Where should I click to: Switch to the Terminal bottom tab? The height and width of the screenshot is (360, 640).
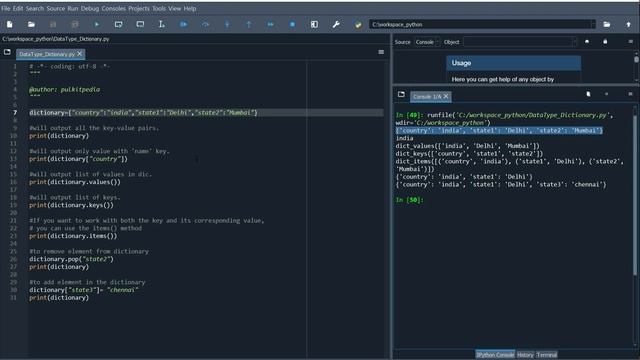pos(547,355)
